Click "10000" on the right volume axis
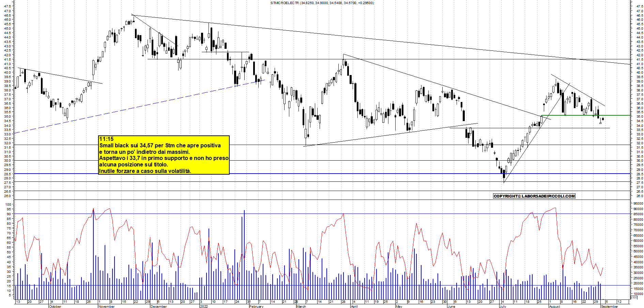644x308 pixels. (638, 294)
